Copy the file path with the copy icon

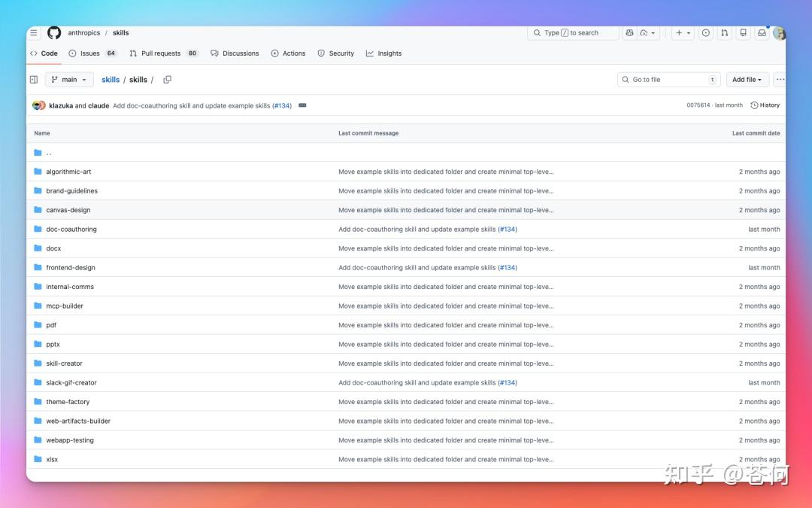(x=167, y=80)
